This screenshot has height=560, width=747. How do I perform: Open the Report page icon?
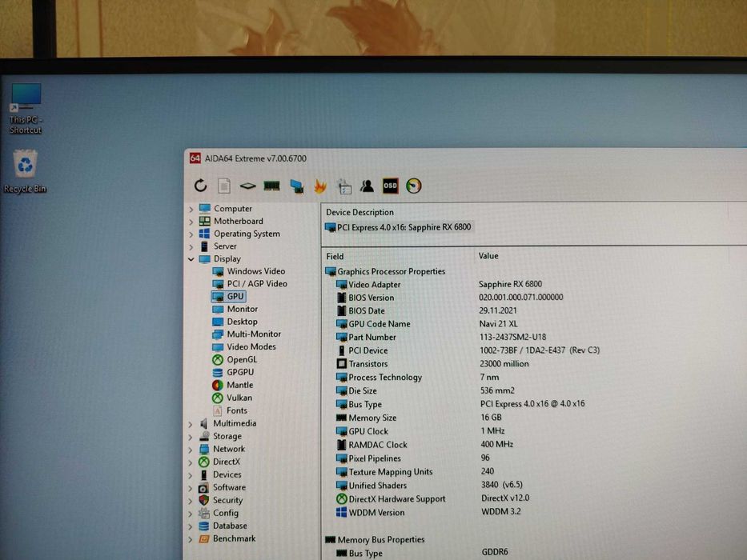224,186
